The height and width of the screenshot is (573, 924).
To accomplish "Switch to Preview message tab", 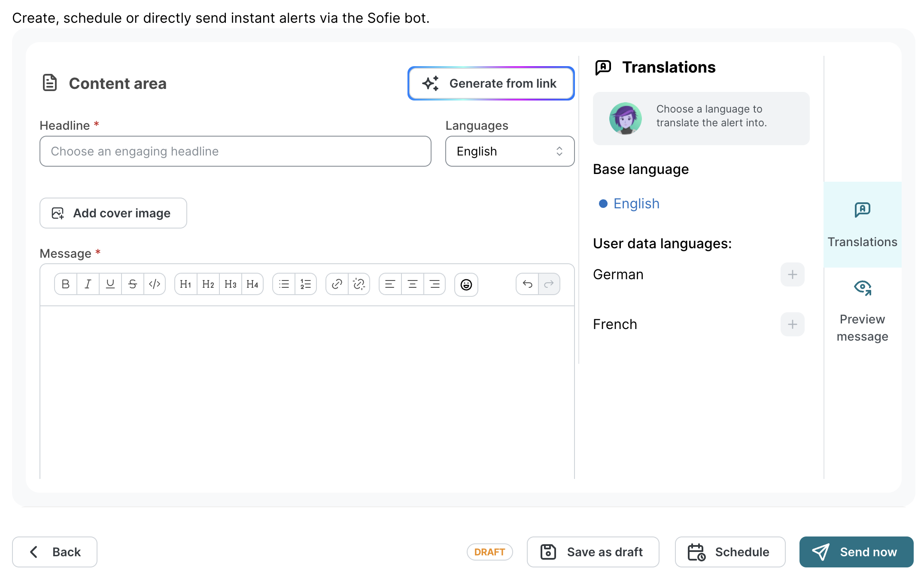I will click(862, 311).
